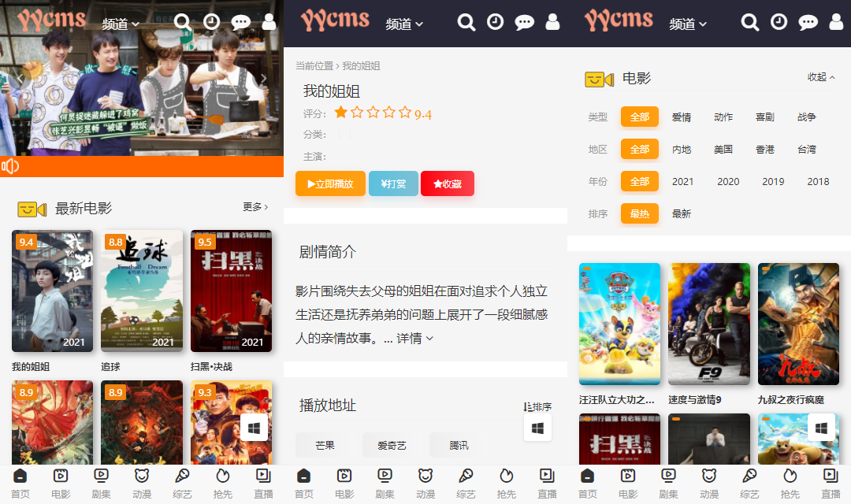Click the 收藏 button

tap(448, 183)
